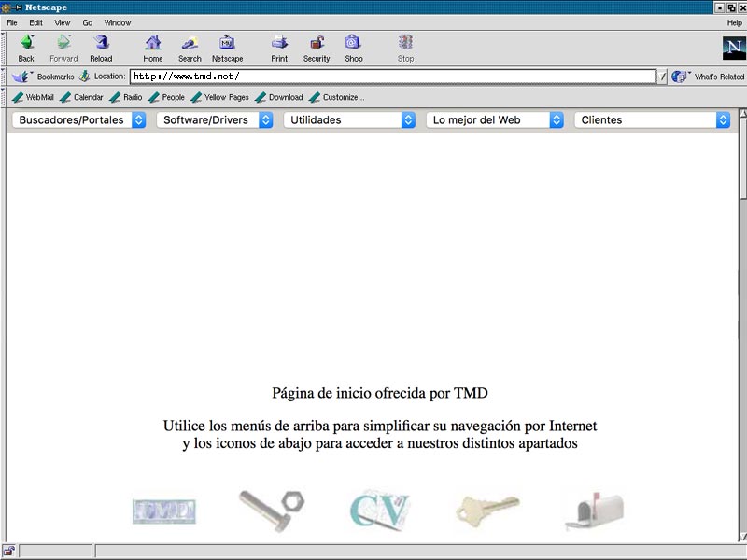The height and width of the screenshot is (560, 747).
Task: Open the Edit menu
Action: coord(35,22)
